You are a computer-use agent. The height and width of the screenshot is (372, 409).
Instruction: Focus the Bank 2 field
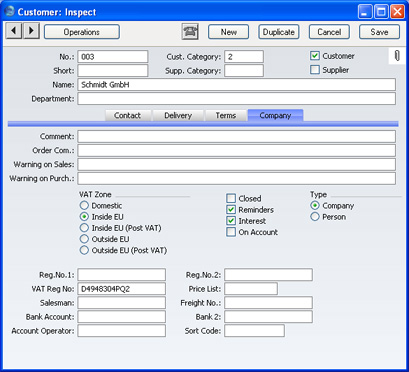tap(268, 317)
